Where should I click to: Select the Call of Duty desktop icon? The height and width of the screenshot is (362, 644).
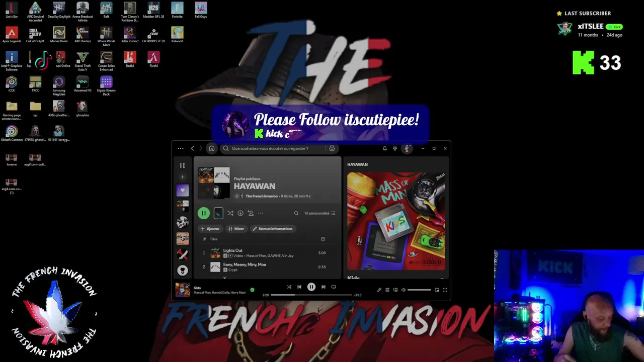coord(35,35)
